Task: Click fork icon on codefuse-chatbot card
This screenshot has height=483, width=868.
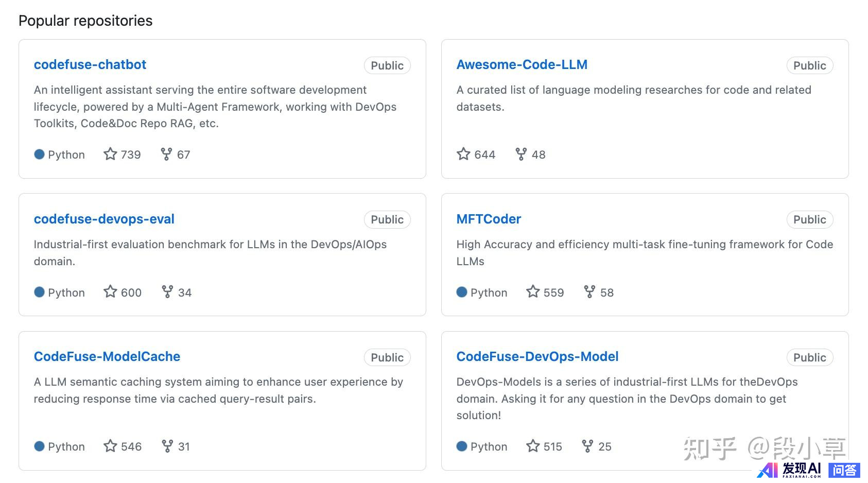Action: pyautogui.click(x=166, y=154)
